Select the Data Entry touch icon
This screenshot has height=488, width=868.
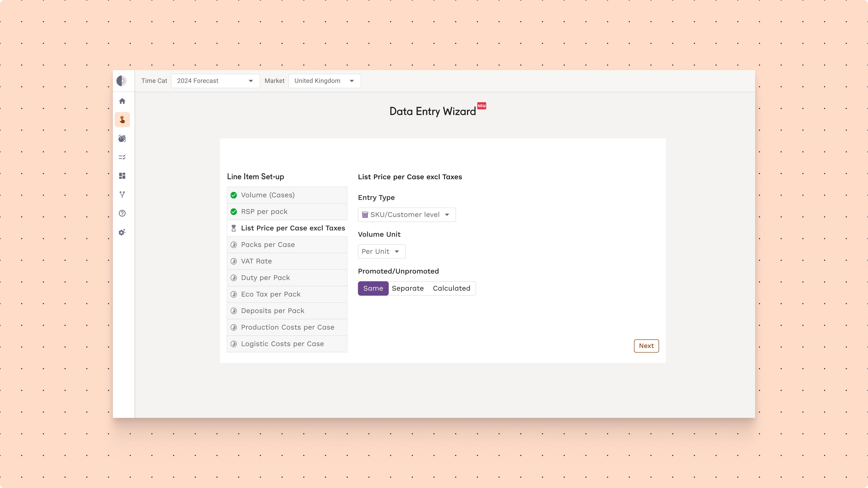122,120
